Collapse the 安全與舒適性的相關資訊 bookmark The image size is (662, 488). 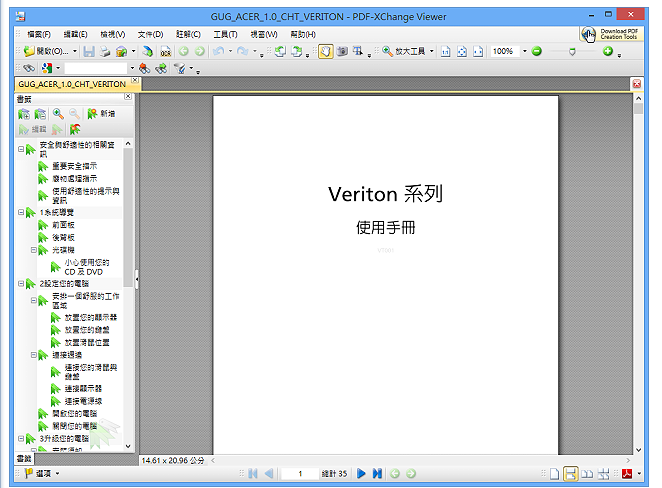click(x=21, y=149)
